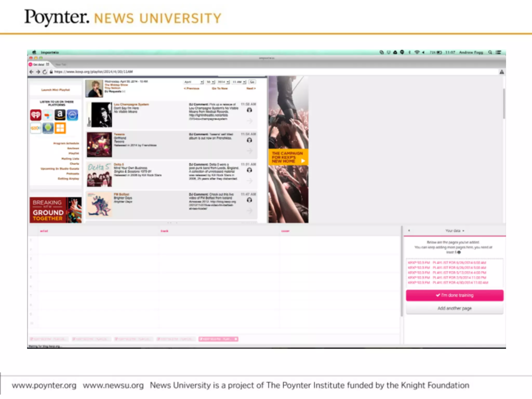Click the Android platform icon

click(48, 128)
